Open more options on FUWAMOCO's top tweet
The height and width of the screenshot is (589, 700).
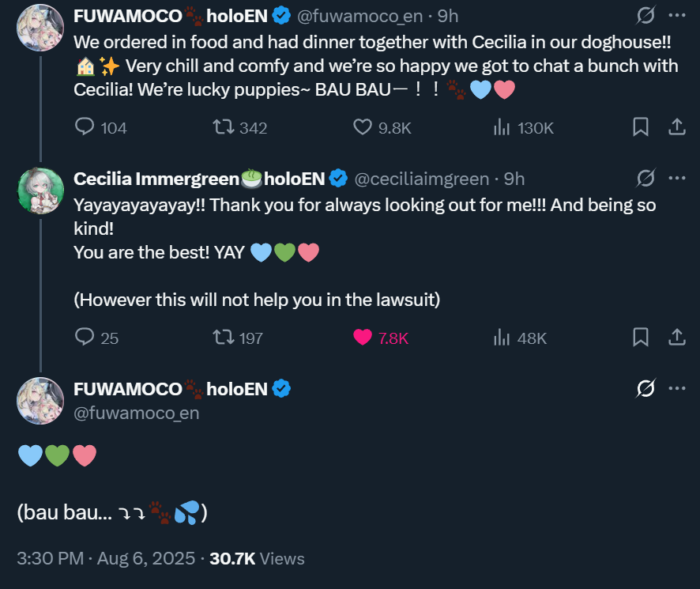click(x=677, y=15)
